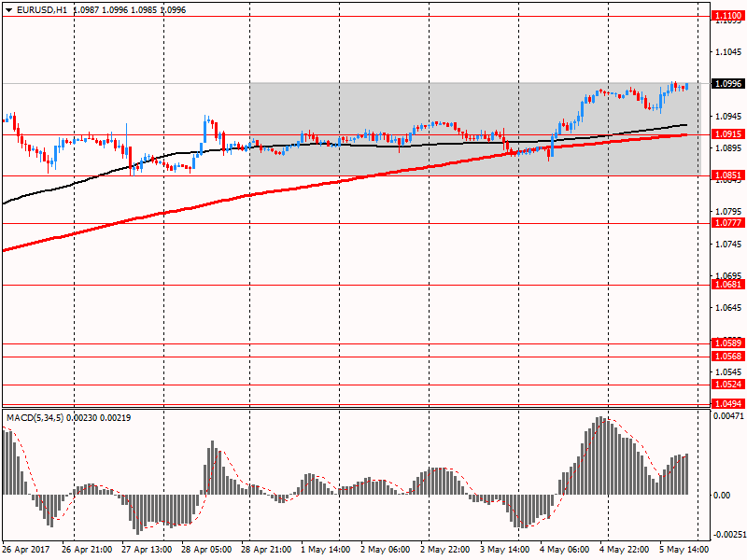This screenshot has width=747, height=560.
Task: Click the 1.0851 red level label
Action: click(x=727, y=175)
